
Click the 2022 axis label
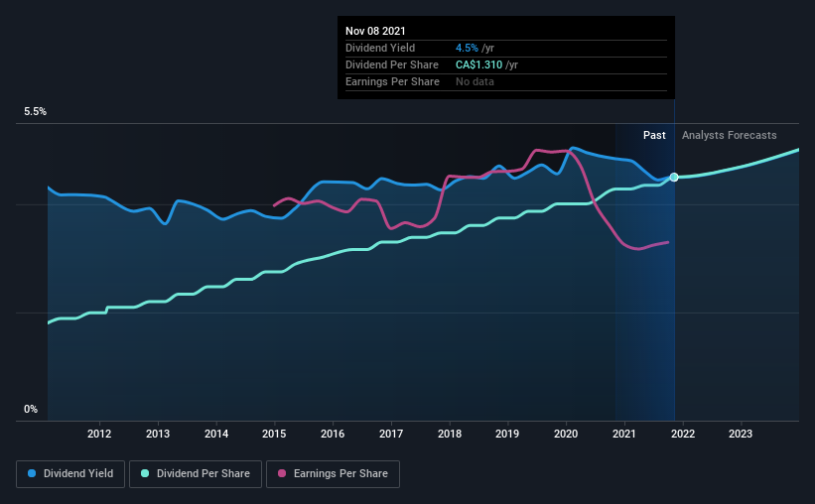[x=683, y=434]
